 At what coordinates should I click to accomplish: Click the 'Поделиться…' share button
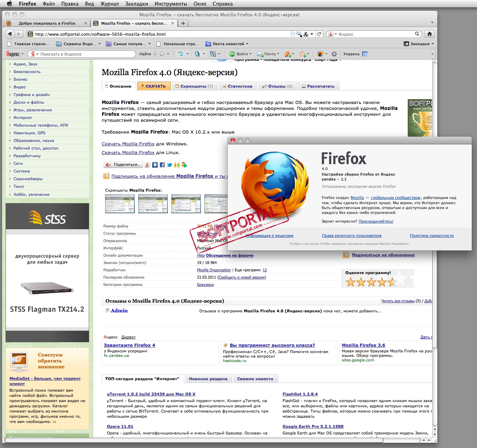[x=124, y=165]
